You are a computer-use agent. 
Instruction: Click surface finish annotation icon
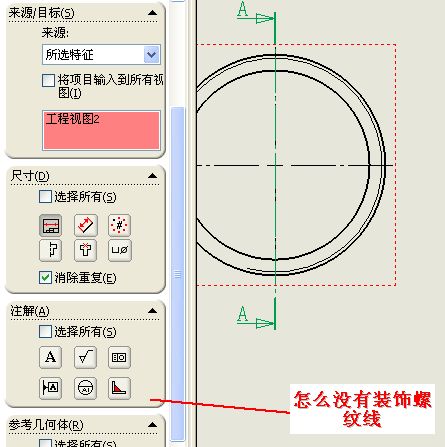(x=86, y=357)
